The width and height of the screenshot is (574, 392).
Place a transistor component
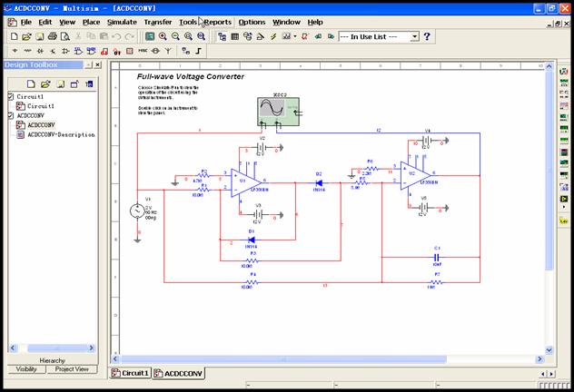53,51
